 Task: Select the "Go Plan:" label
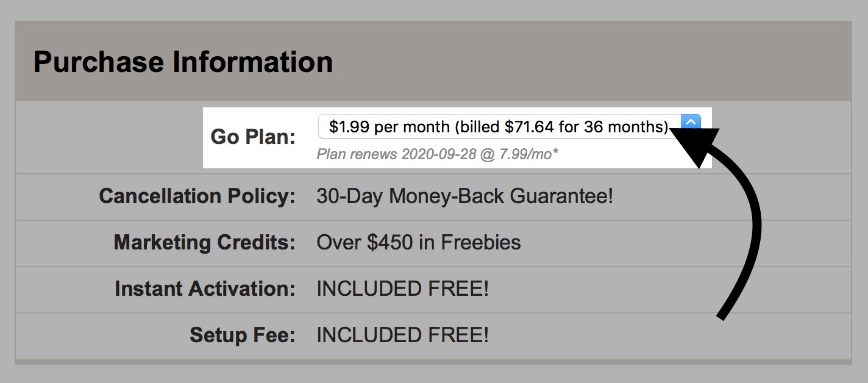[252, 137]
